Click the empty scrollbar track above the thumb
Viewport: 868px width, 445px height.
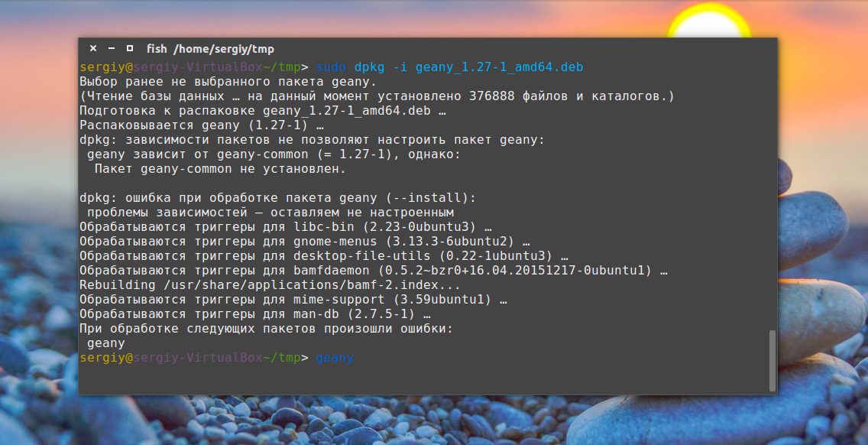[x=772, y=191]
